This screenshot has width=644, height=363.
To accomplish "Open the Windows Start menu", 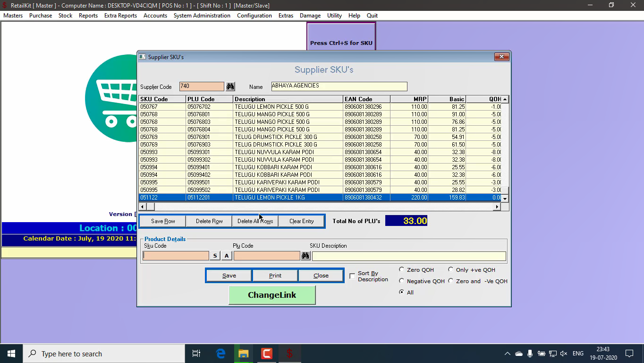I will 11,354.
